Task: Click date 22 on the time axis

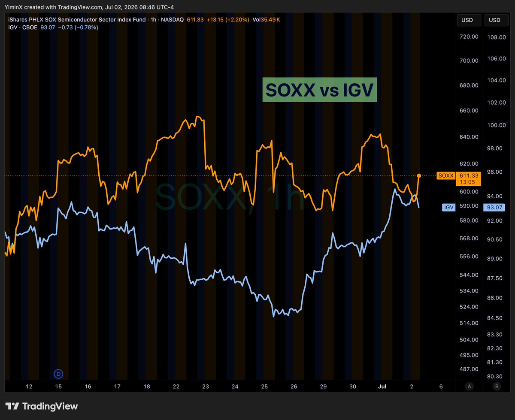Action: click(176, 387)
